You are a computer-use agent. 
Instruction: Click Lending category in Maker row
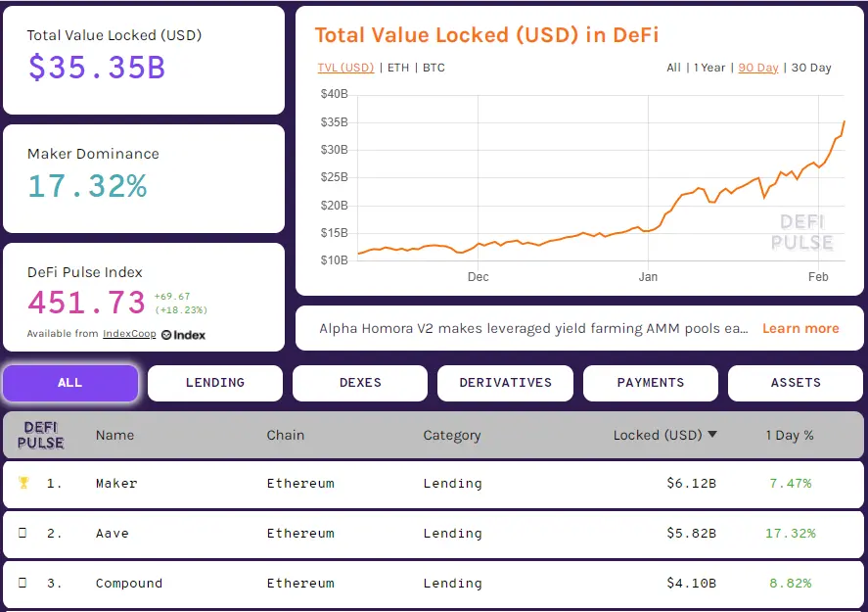click(x=453, y=484)
